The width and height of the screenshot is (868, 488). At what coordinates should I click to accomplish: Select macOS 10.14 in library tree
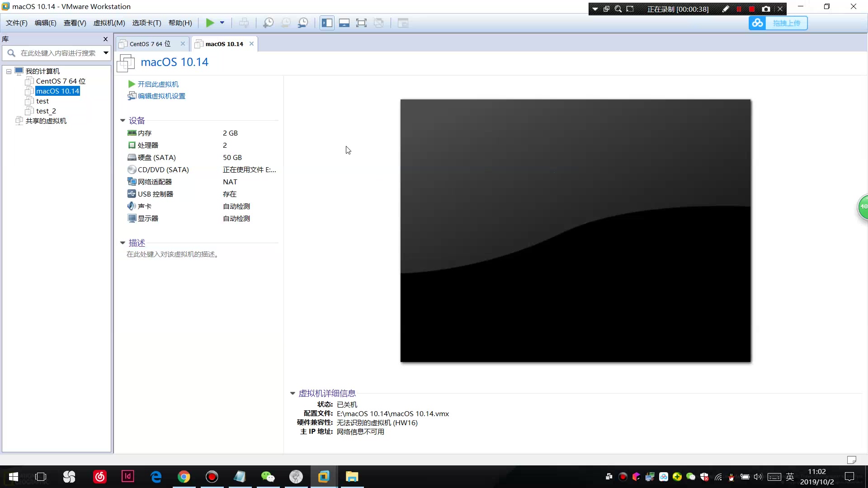tap(57, 91)
